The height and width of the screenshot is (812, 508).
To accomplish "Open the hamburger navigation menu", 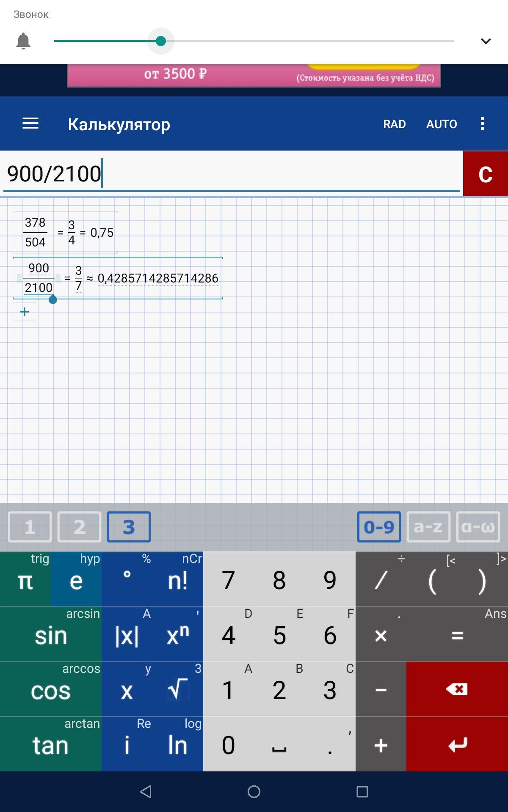I will tap(30, 124).
